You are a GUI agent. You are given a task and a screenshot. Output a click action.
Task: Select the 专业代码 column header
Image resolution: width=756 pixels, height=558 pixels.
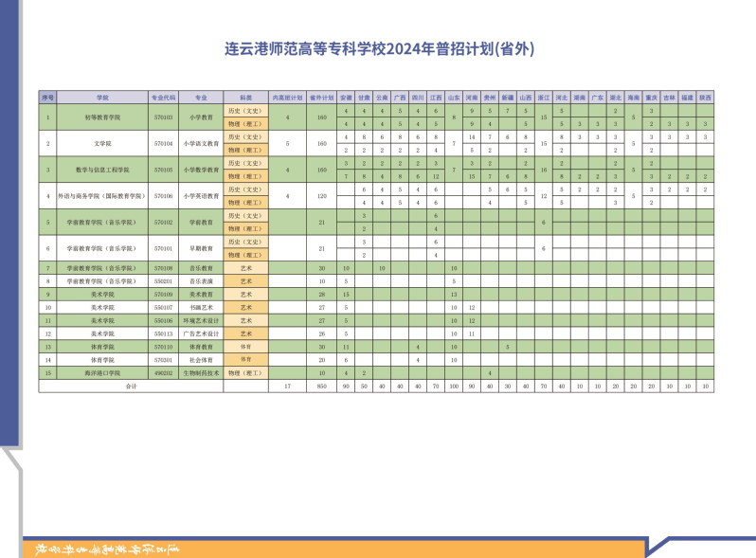point(163,98)
